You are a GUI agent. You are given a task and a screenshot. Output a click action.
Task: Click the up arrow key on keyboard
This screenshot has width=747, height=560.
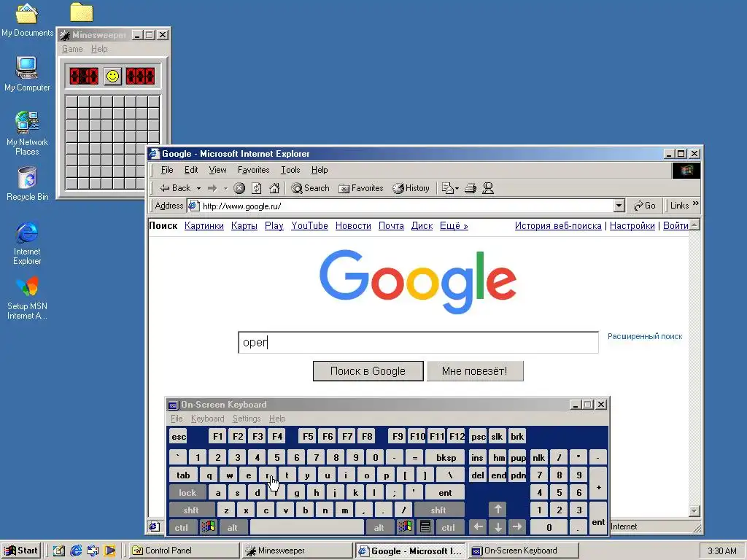tap(498, 510)
